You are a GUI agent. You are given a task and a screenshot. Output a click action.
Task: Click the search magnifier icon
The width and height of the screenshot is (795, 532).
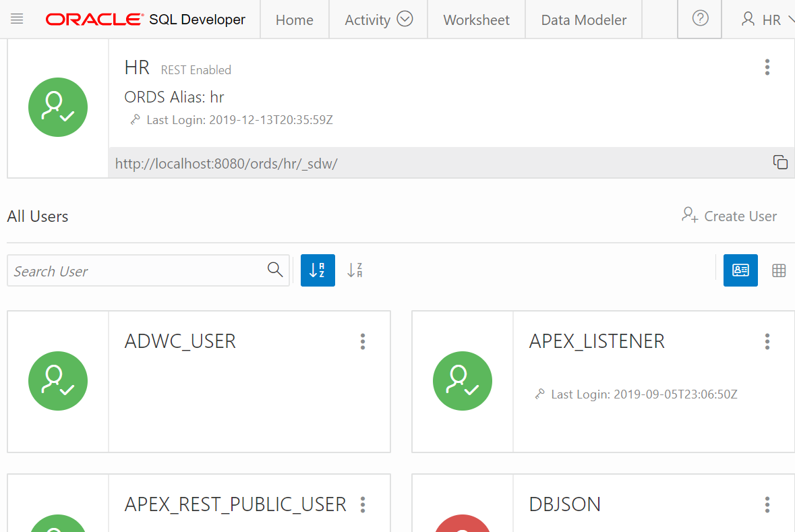(x=275, y=270)
